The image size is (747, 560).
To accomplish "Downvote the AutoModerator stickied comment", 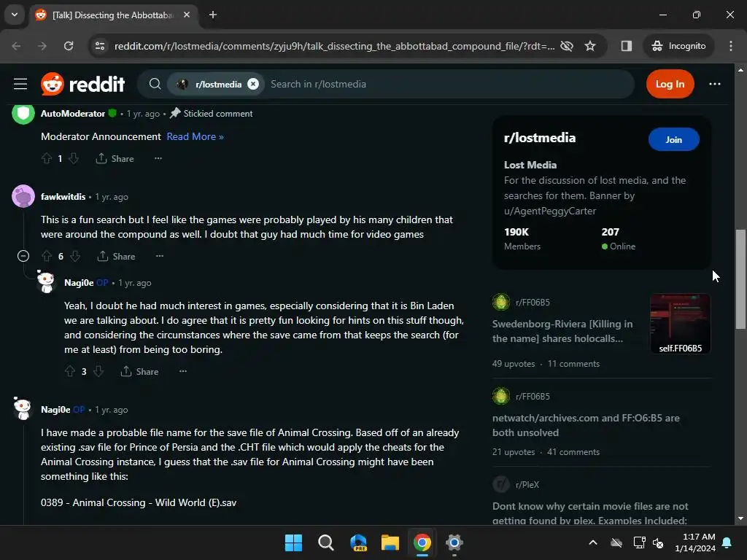I will [74, 158].
